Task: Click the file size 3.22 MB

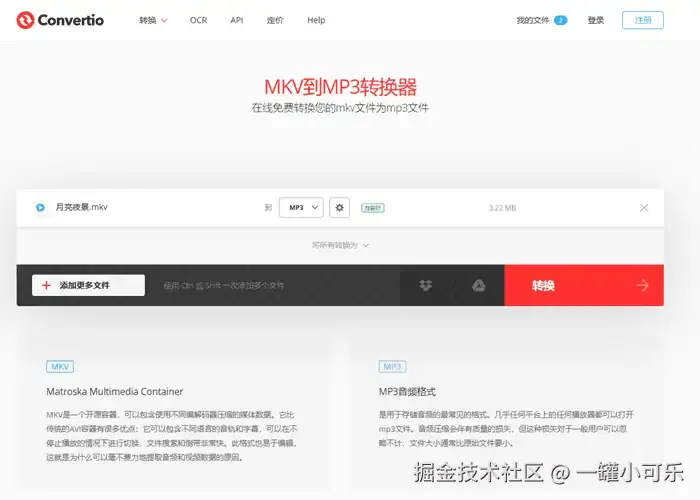Action: pyautogui.click(x=502, y=208)
